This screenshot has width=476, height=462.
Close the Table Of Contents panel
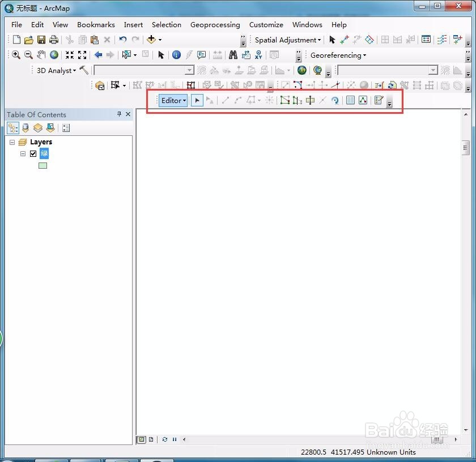(128, 114)
